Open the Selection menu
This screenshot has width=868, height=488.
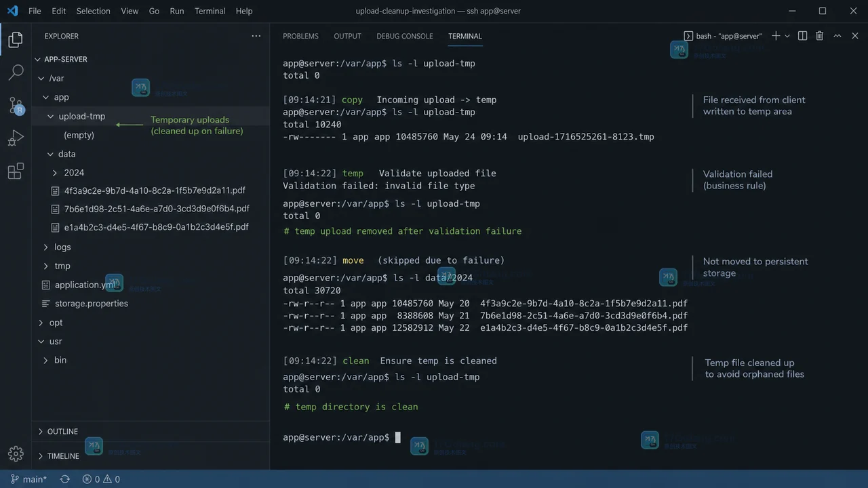(x=93, y=11)
